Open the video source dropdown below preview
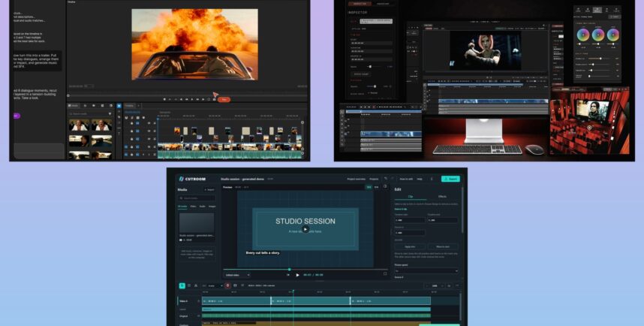644x326 pixels. 236,275
